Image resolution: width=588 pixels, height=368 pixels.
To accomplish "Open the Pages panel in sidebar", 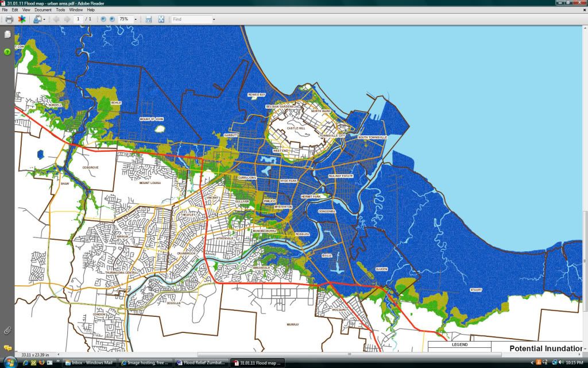I will tap(7, 34).
